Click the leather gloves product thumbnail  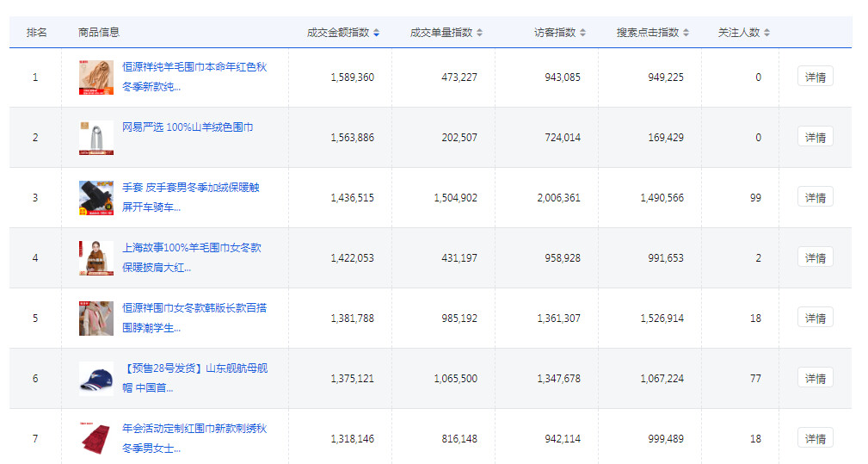tap(95, 198)
